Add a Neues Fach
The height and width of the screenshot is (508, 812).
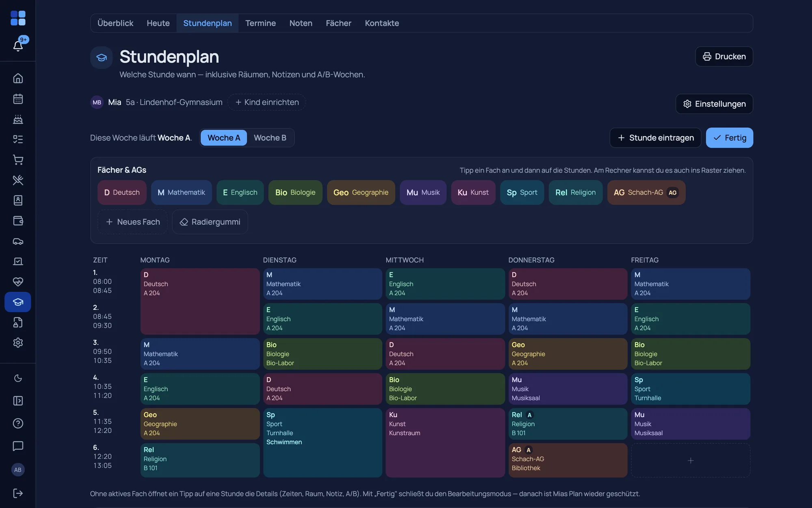pyautogui.click(x=133, y=222)
